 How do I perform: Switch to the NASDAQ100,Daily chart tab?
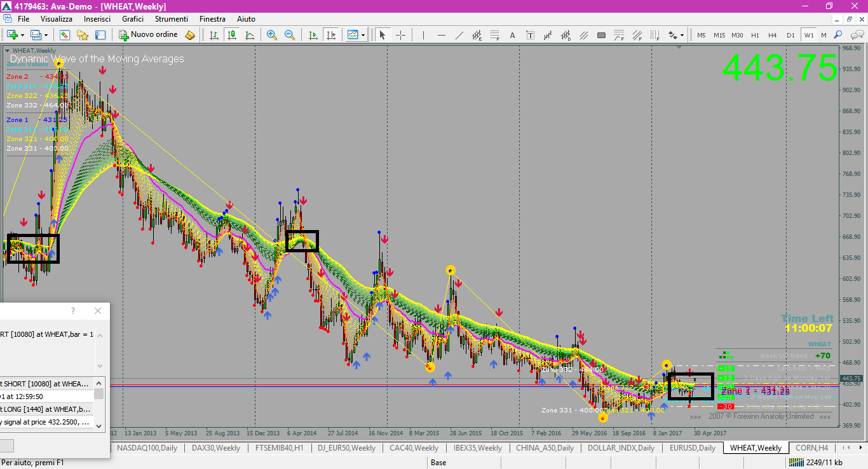click(147, 448)
